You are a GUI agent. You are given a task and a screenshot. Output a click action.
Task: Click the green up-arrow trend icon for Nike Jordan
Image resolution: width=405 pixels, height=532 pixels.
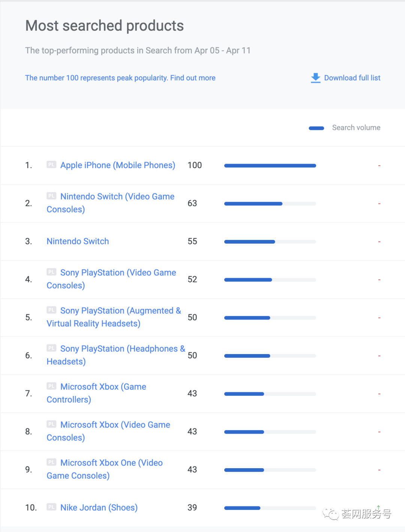click(x=379, y=507)
